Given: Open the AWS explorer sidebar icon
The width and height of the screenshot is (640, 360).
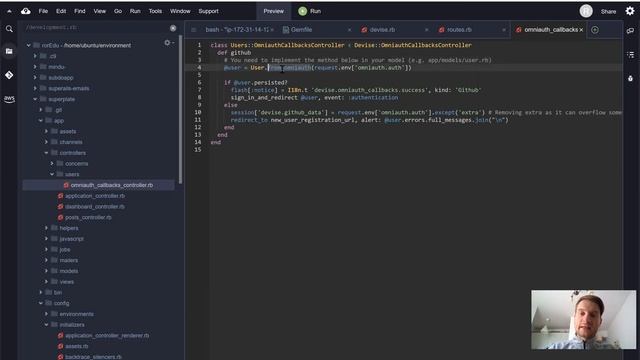Looking at the screenshot, I should coord(9,99).
